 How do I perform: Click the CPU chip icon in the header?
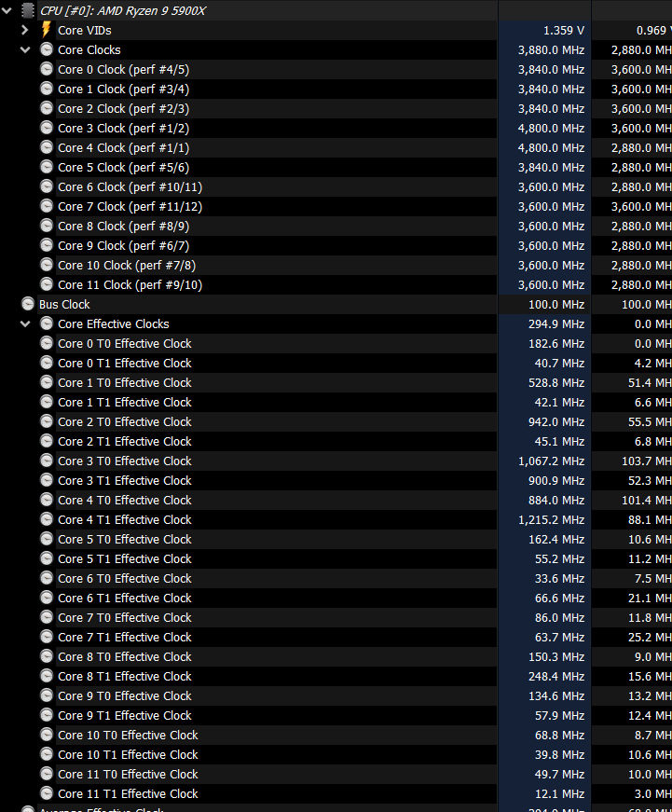click(28, 10)
